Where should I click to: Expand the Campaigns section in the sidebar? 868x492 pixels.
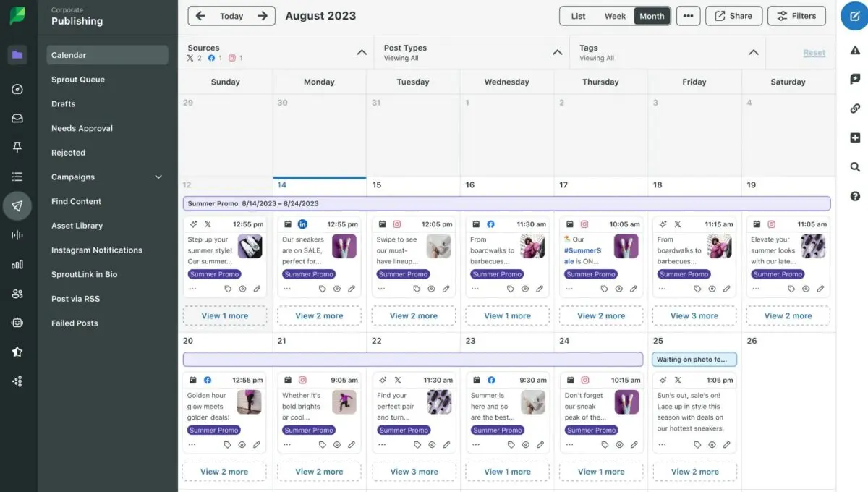pos(158,177)
